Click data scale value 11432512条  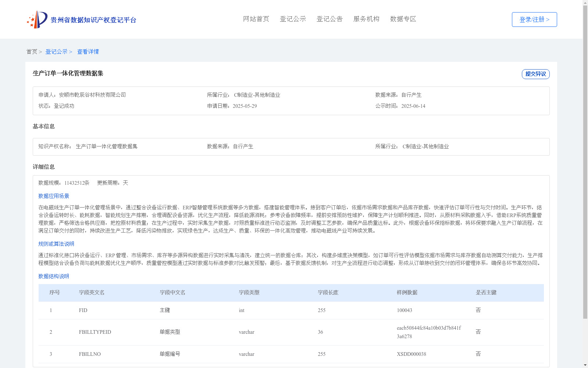click(x=77, y=183)
